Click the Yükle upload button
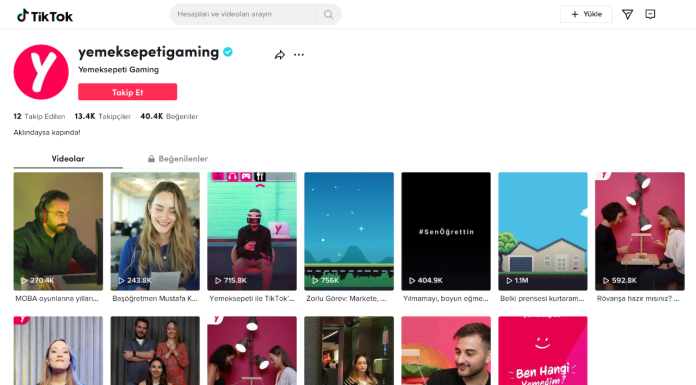 tap(586, 14)
